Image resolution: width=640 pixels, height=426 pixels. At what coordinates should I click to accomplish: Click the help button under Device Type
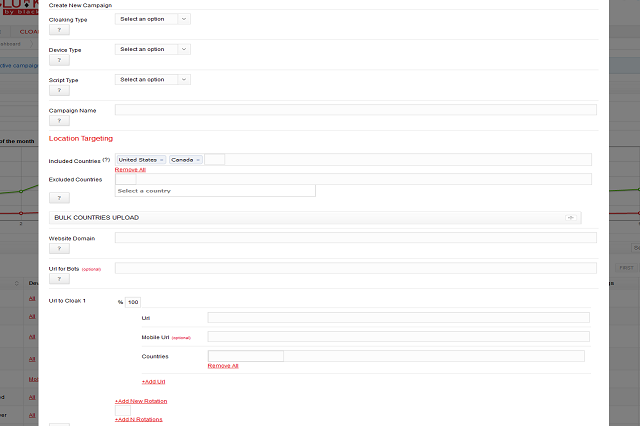tap(61, 60)
